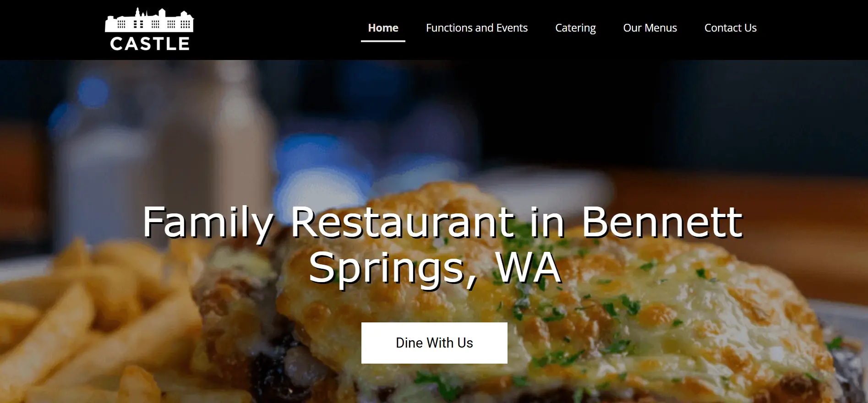868x403 pixels.
Task: Click the word Restaurant in headline
Action: (403, 222)
